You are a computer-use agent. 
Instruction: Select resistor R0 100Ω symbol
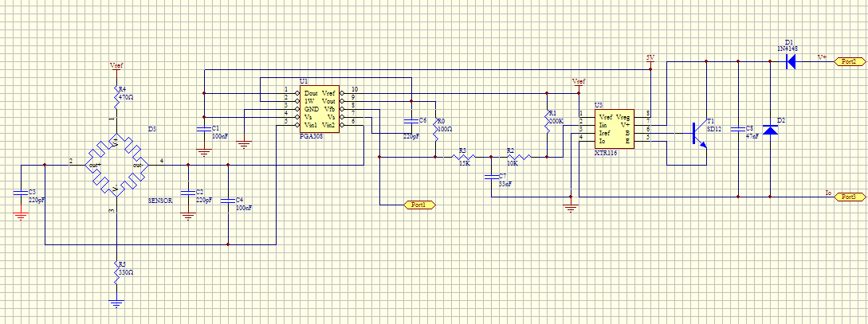436,128
